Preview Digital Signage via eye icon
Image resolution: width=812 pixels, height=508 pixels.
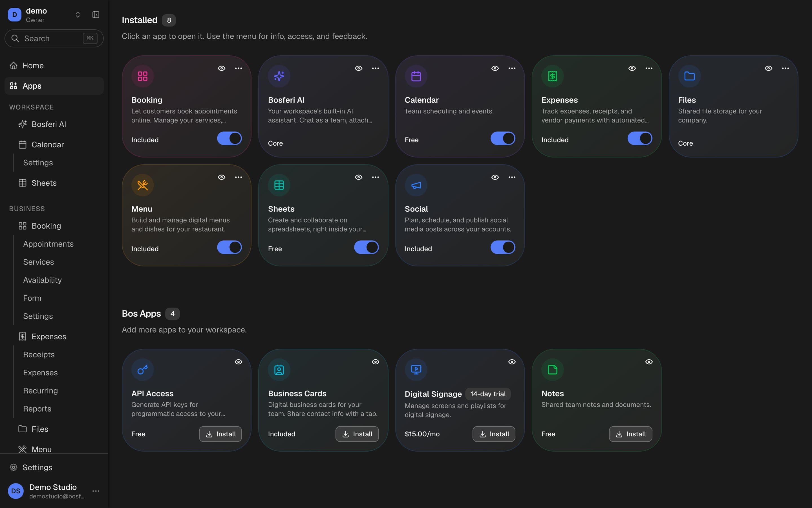coord(512,362)
